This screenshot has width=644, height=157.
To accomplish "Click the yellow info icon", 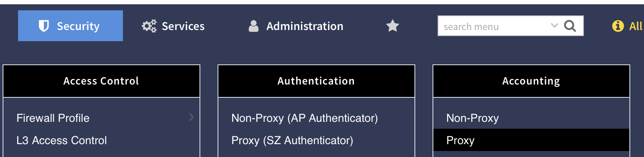I will coord(618,26).
